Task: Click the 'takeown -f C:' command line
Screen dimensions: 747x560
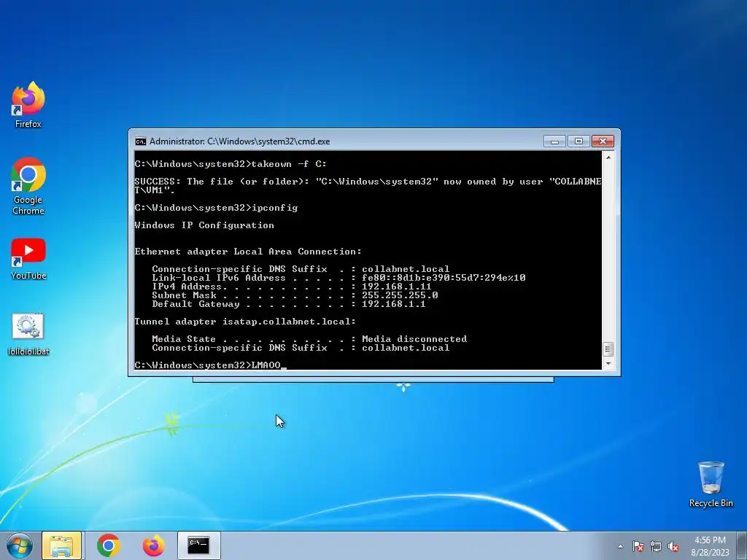Action: [x=231, y=164]
